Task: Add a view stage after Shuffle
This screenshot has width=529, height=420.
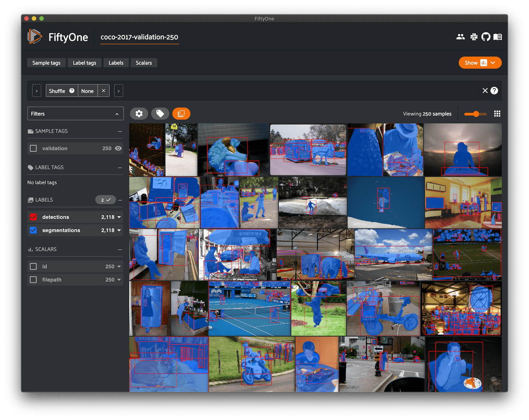Action: click(119, 91)
